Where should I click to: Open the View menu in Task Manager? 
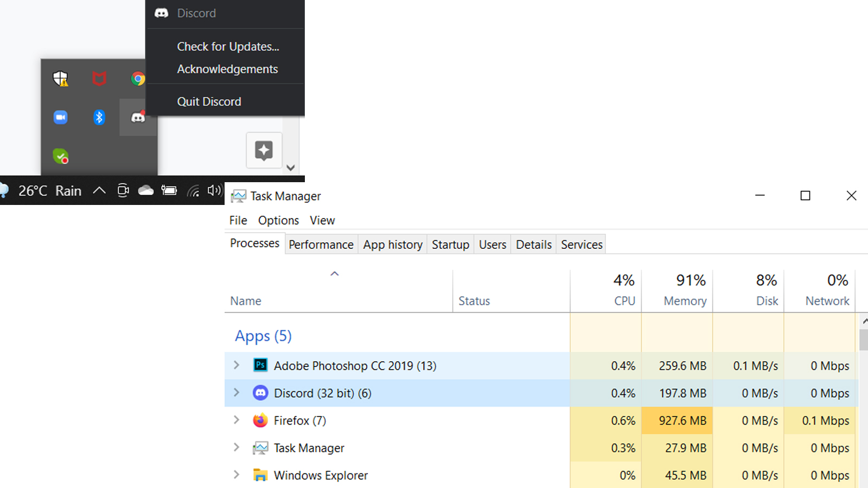[x=322, y=220]
